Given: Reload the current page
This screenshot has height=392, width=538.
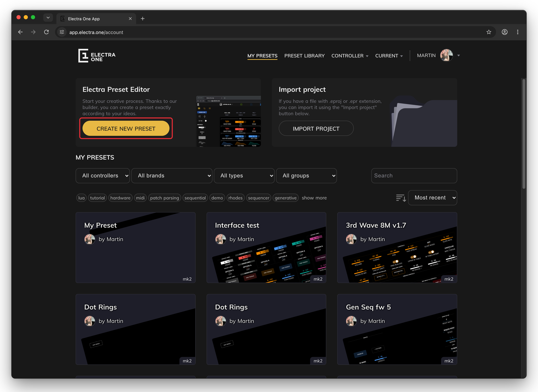Looking at the screenshot, I should (x=46, y=32).
